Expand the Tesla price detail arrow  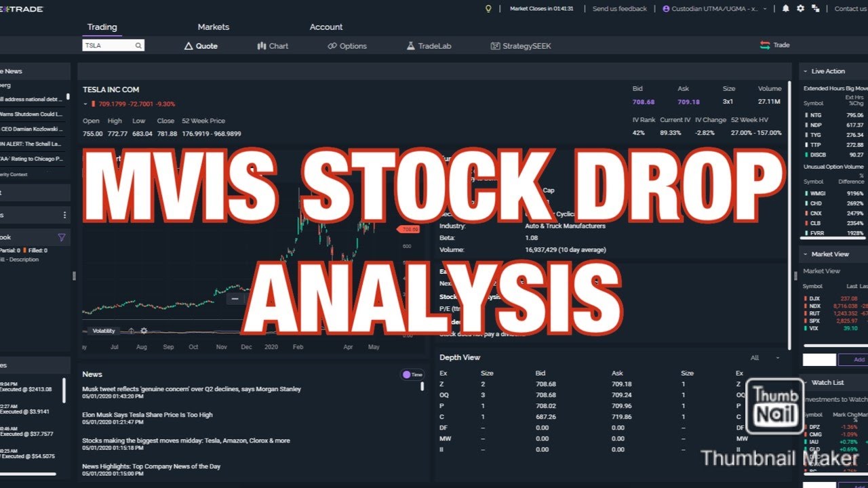coord(85,104)
